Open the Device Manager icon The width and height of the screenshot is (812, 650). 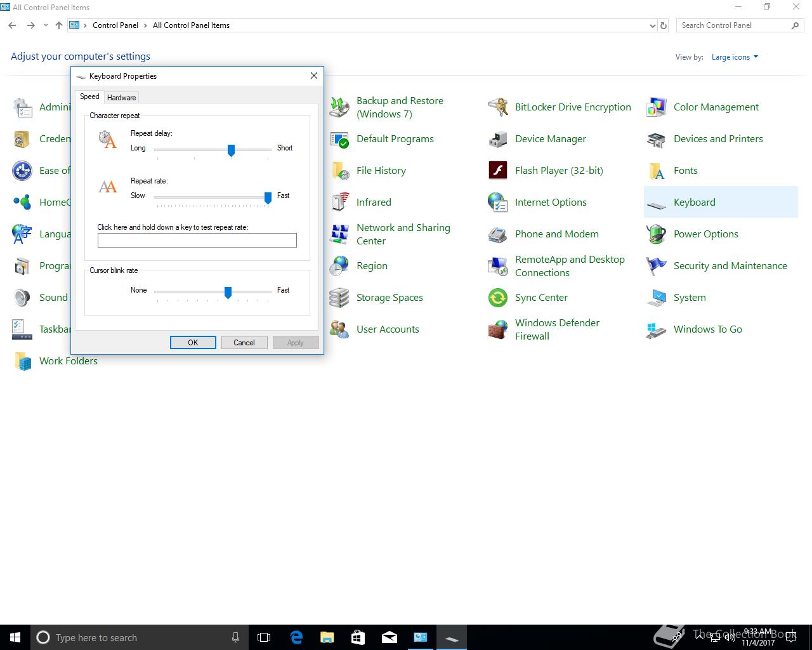(x=498, y=139)
